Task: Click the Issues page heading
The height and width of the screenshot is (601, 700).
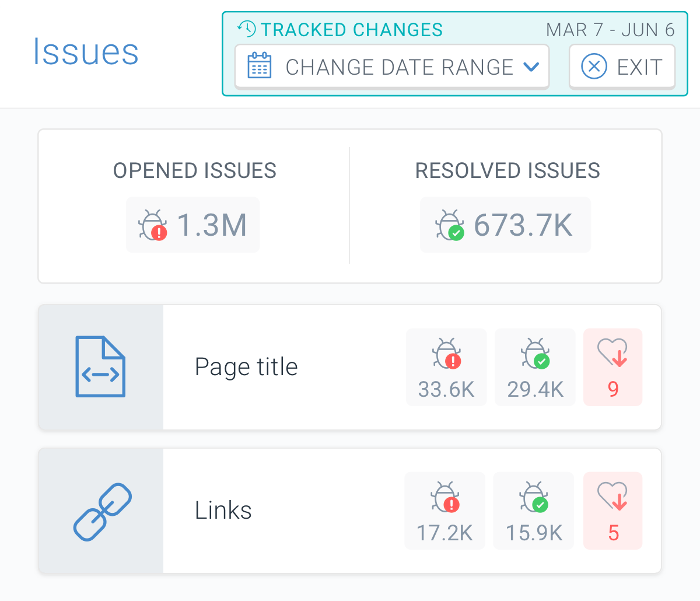Action: click(x=86, y=51)
